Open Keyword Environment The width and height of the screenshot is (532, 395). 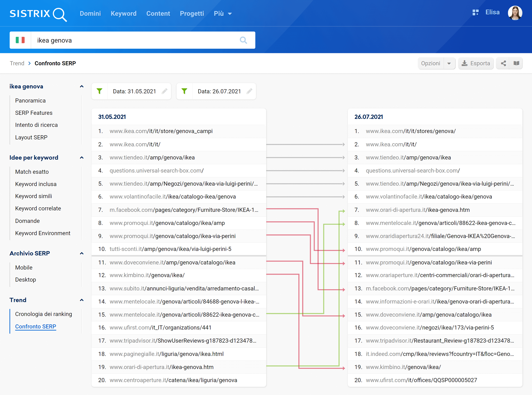pos(43,233)
